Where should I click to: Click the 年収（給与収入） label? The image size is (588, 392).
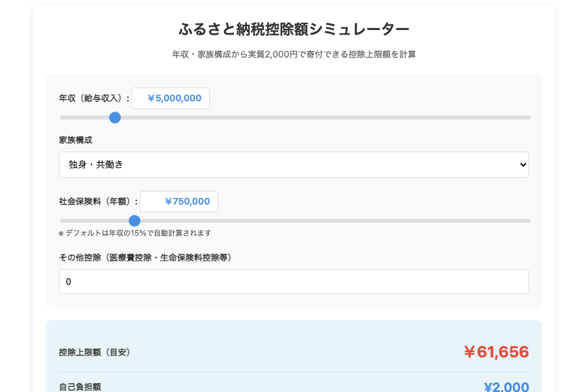(x=94, y=98)
